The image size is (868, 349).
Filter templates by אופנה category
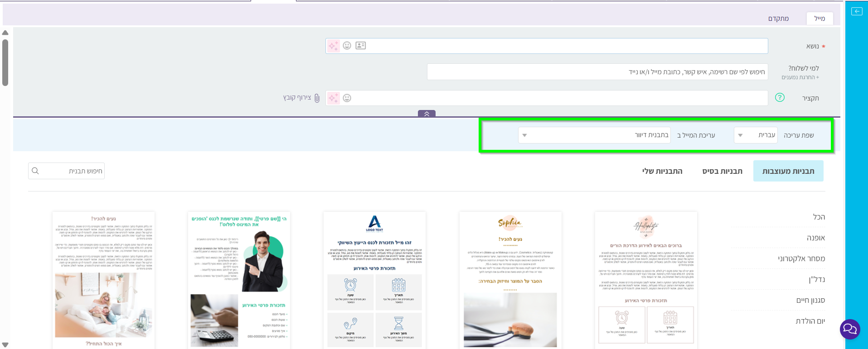coord(815,238)
